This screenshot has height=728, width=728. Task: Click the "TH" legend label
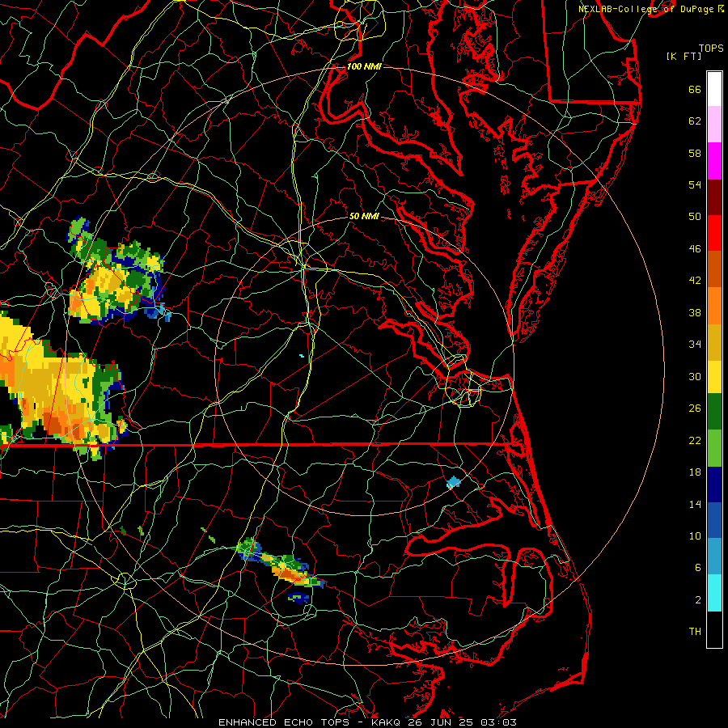click(695, 632)
